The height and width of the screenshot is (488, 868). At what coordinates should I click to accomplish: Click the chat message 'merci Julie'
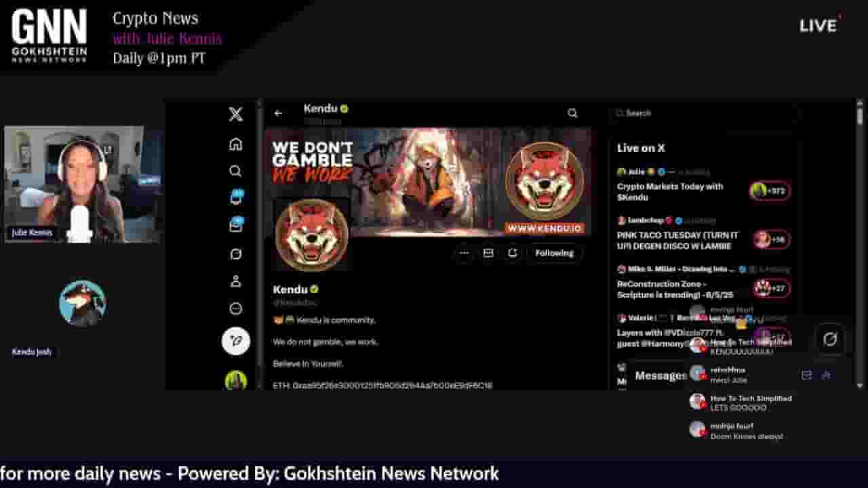pos(728,380)
